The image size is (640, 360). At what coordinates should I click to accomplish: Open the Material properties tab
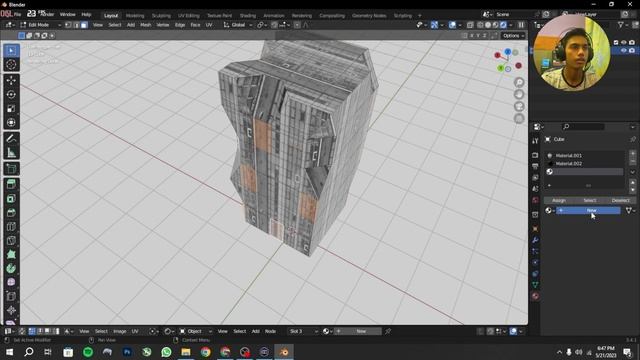[535, 296]
